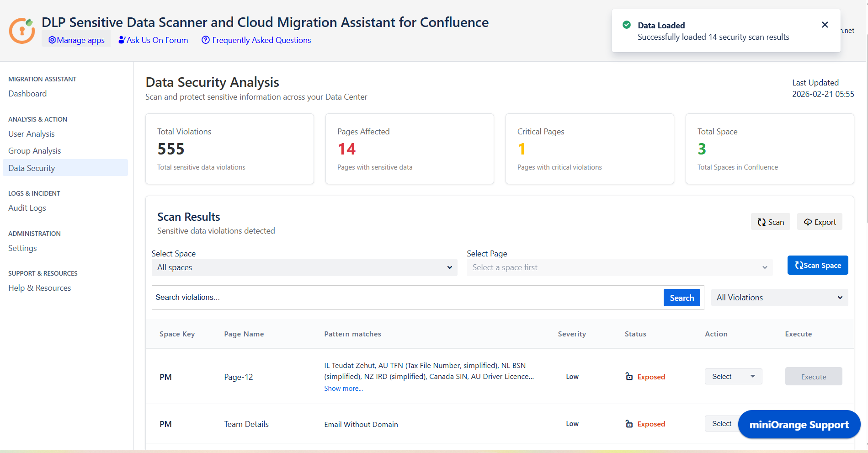868x453 pixels.
Task: Click the Critical Pages card
Action: [x=590, y=149]
